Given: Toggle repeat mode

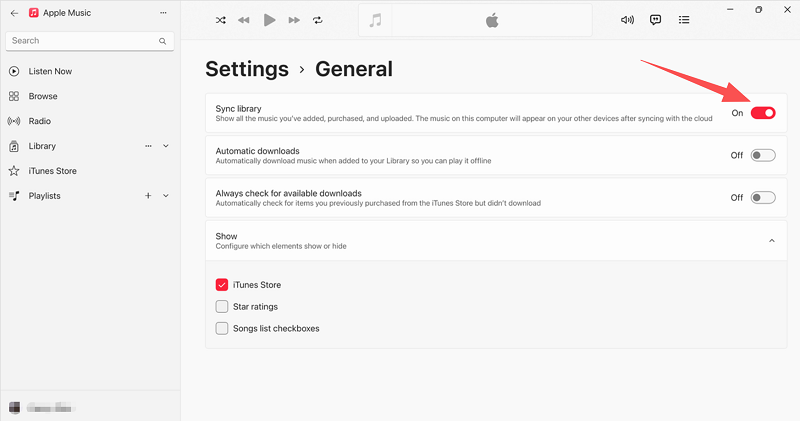Looking at the screenshot, I should click(x=318, y=20).
